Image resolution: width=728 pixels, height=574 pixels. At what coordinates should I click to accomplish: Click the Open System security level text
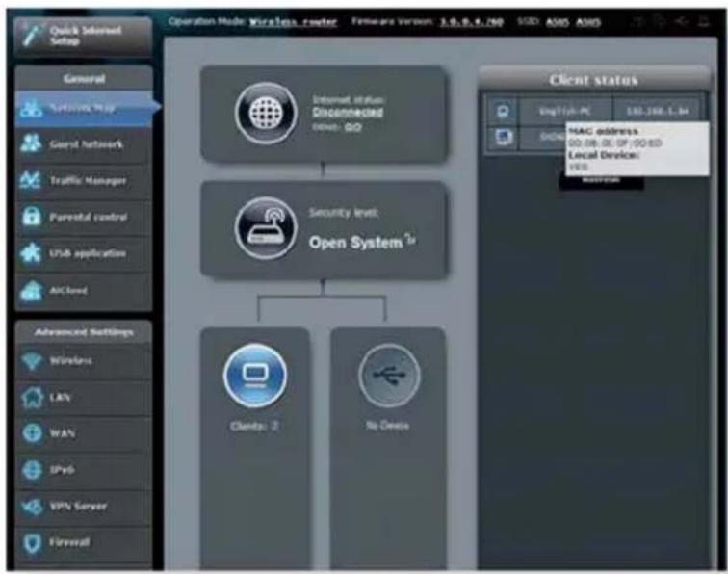click(355, 242)
